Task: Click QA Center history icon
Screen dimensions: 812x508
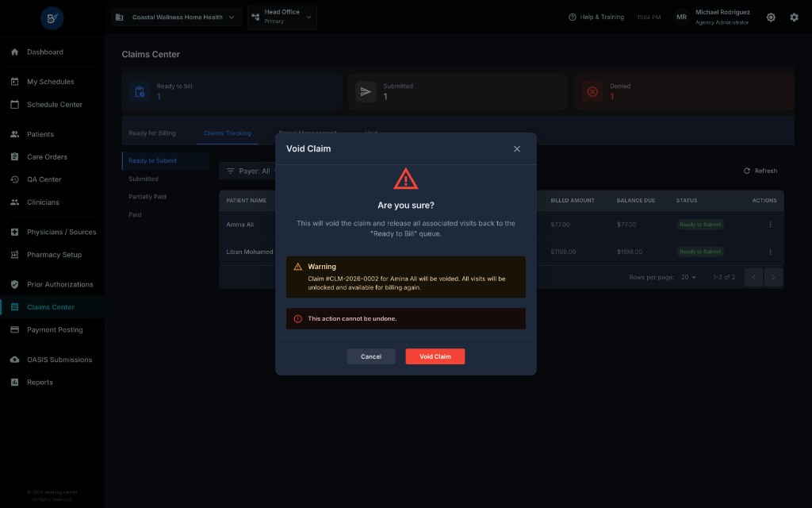Action: 14,179
